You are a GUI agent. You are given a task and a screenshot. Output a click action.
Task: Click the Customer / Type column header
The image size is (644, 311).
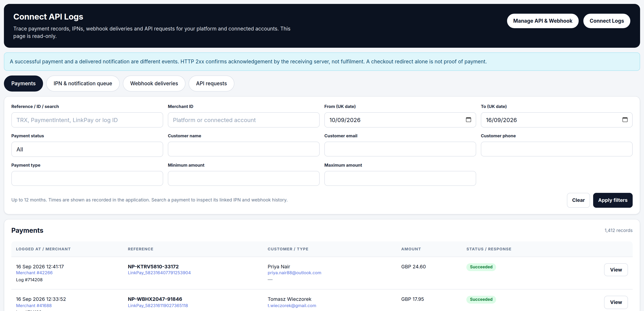pyautogui.click(x=288, y=249)
